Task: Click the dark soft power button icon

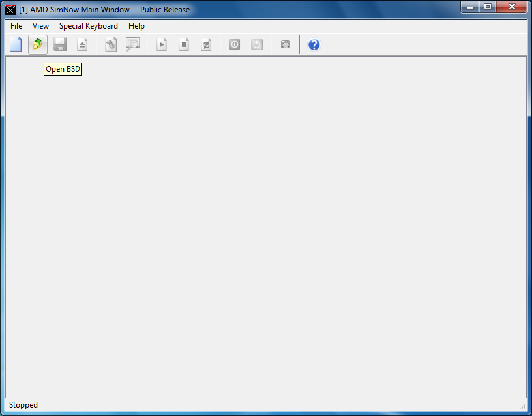Action: click(x=235, y=44)
